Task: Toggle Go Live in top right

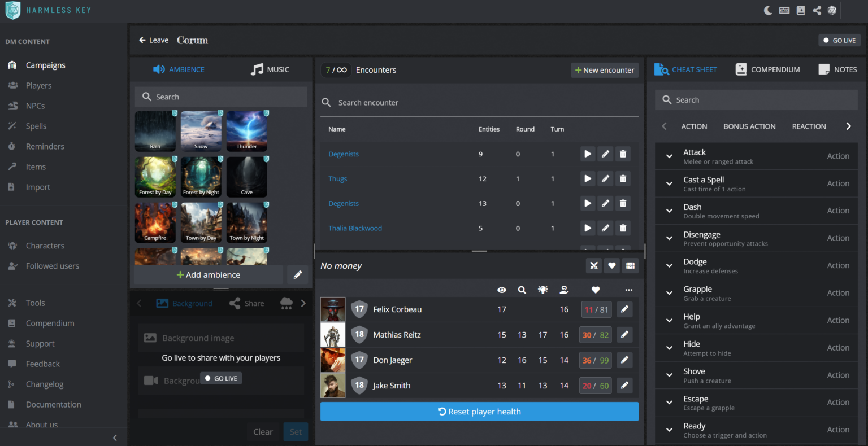Action: click(x=840, y=40)
